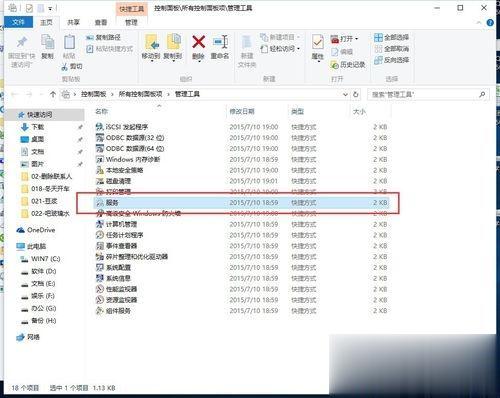Click 所有控制面板项 in the breadcrumb

pos(140,94)
